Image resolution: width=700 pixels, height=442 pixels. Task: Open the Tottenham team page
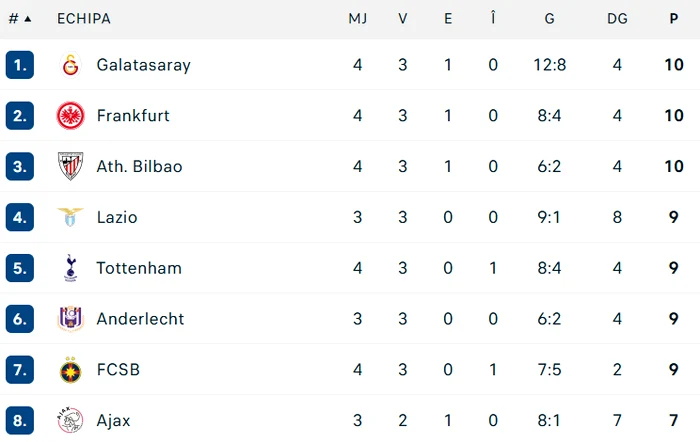pyautogui.click(x=139, y=268)
